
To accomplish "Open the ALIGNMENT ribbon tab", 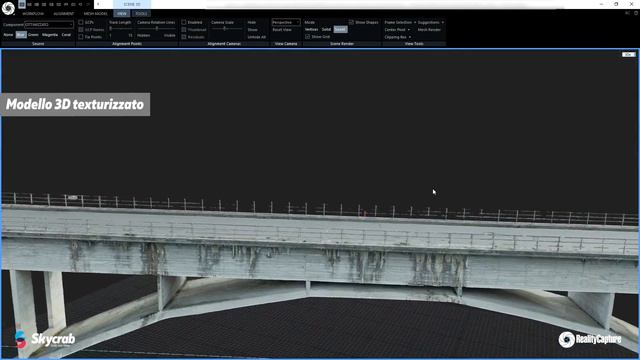I will (64, 13).
